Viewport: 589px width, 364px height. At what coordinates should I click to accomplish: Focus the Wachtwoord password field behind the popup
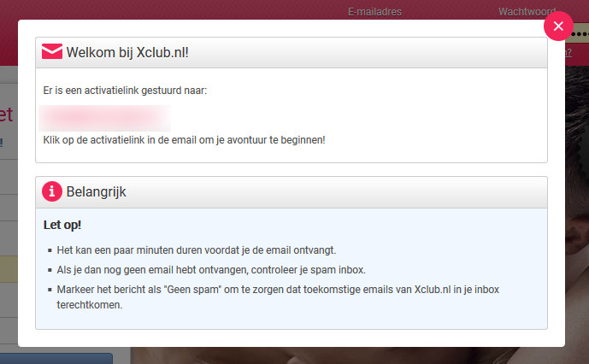click(x=579, y=33)
